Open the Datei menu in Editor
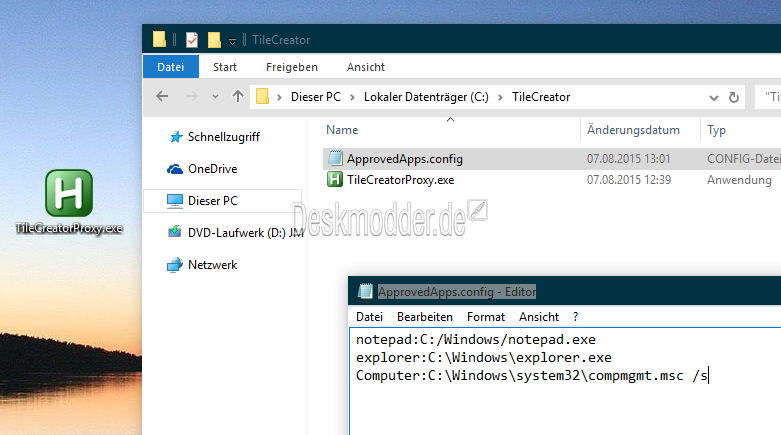 tap(369, 317)
